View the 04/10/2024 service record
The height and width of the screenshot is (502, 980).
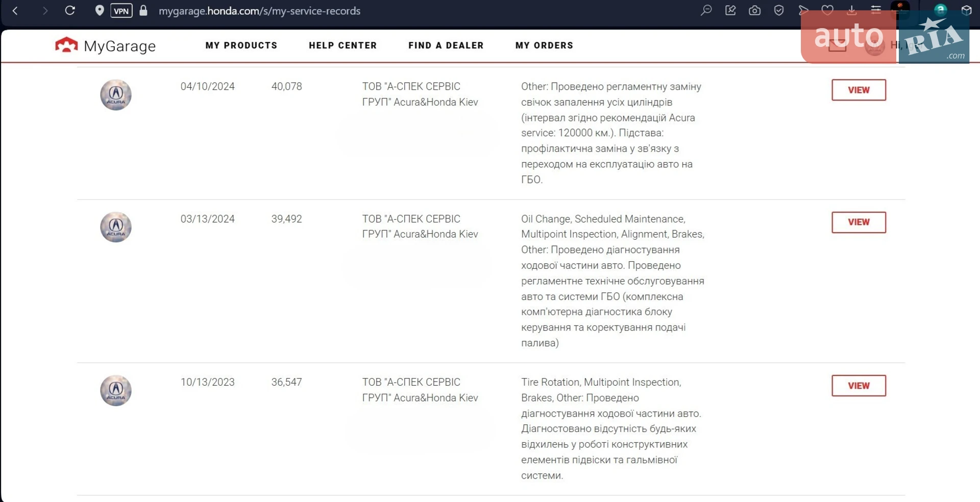859,90
